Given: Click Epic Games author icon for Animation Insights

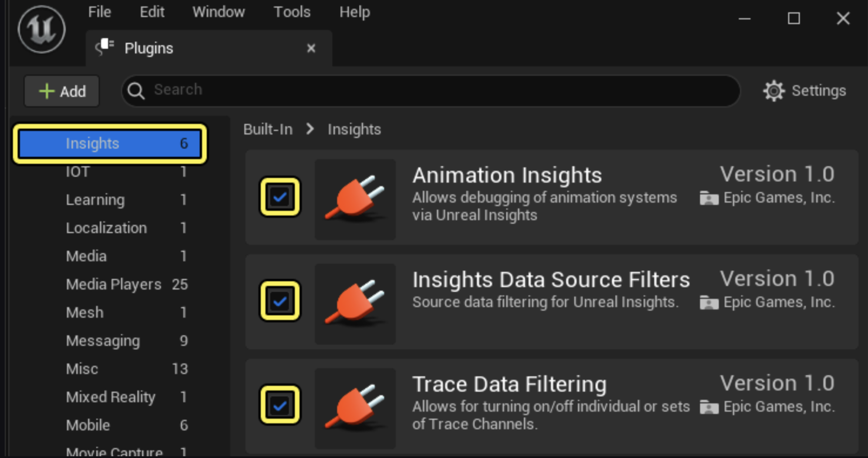Looking at the screenshot, I should point(709,198).
